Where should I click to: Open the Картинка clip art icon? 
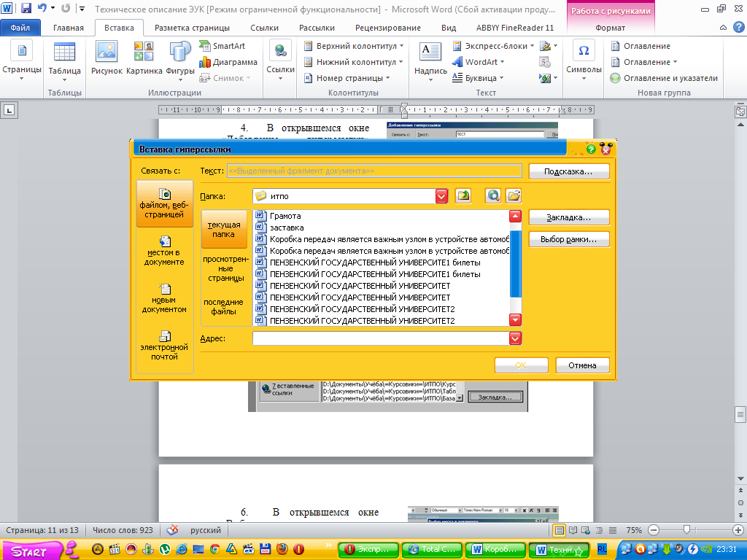pyautogui.click(x=144, y=58)
